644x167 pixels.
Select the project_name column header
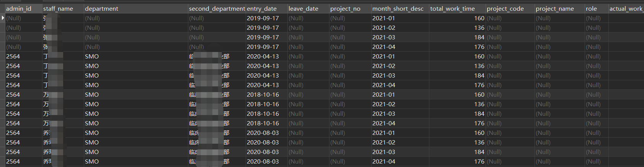click(x=559, y=8)
